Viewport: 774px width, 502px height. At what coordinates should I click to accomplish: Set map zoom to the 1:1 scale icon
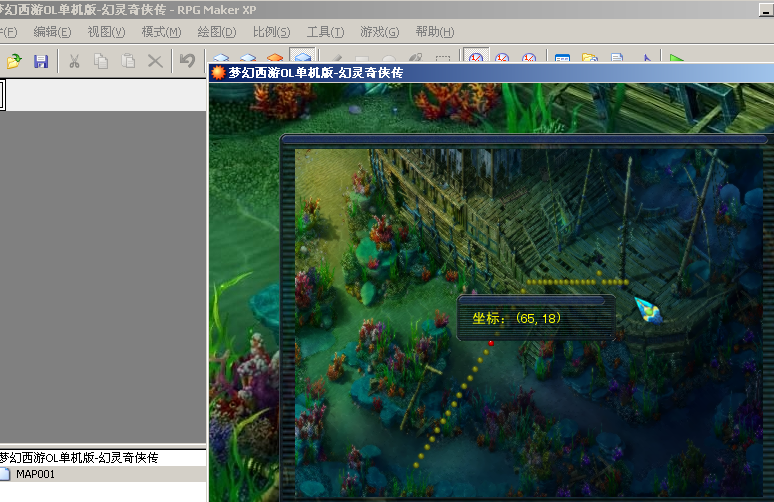point(476,56)
